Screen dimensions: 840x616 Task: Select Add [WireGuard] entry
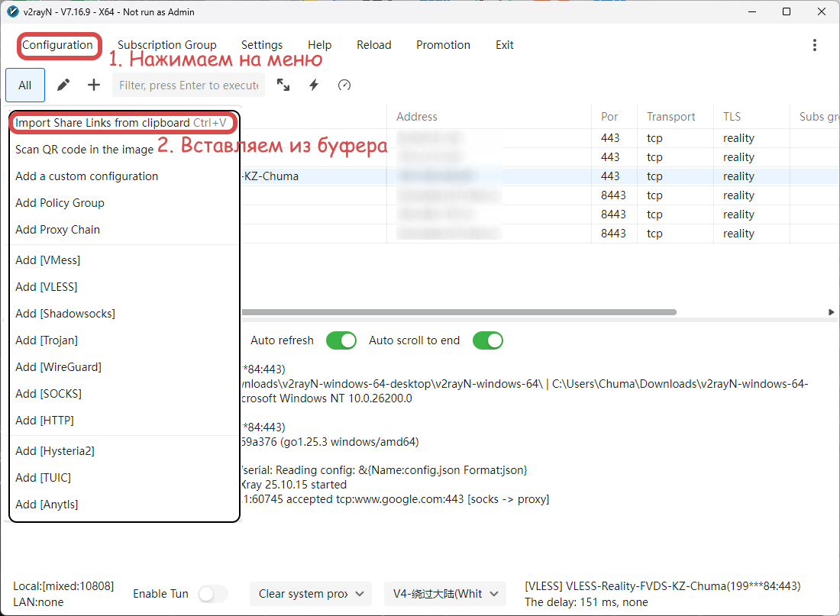coord(124,367)
